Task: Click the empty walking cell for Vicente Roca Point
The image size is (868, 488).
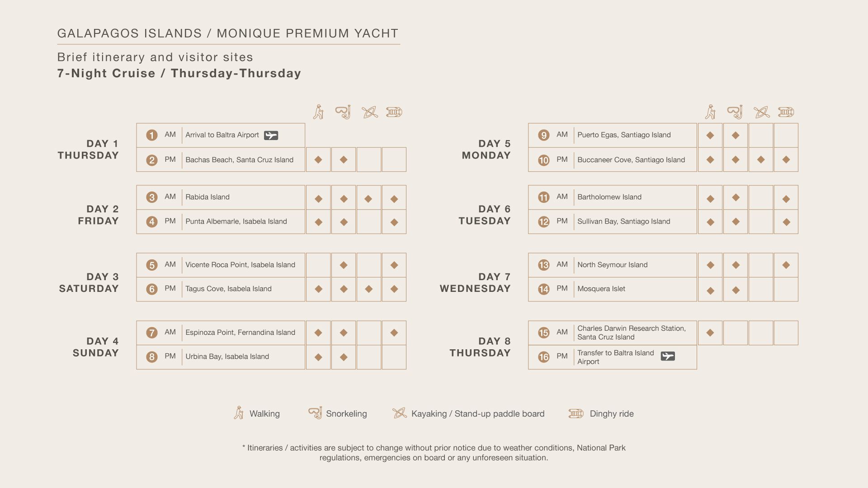Action: point(318,265)
